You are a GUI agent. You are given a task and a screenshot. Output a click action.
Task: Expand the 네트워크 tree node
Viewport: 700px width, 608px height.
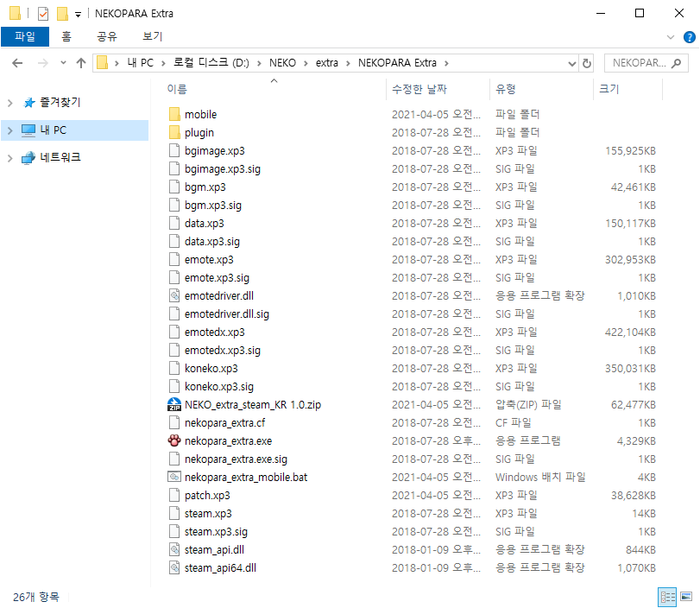tap(10, 158)
